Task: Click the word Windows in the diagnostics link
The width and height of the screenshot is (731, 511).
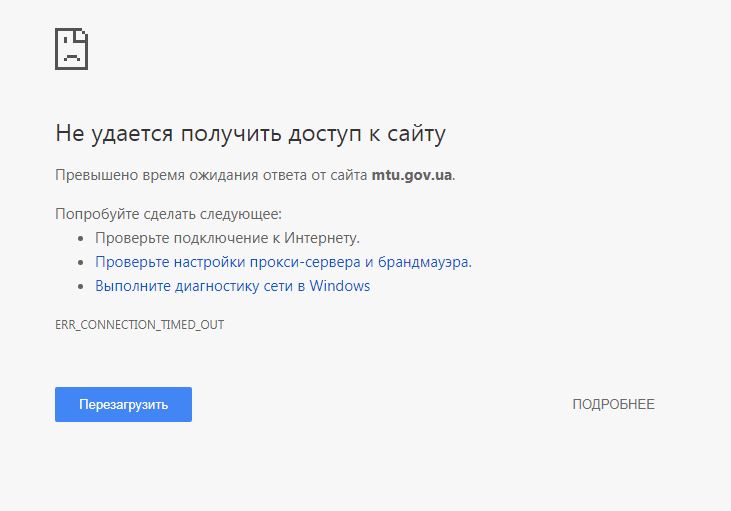Action: click(x=340, y=286)
